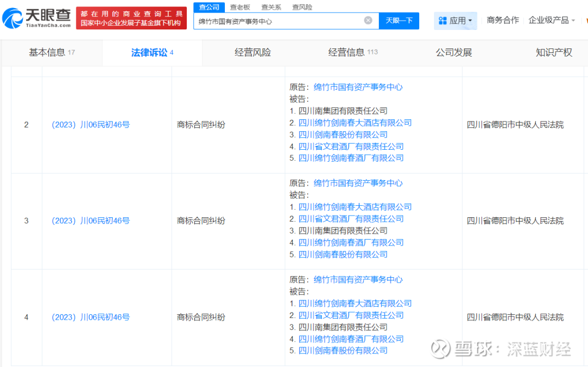Viewport: 588px width, 367px height.
Task: Open 四川省文君酒厂有限责任公司 link in row 2
Action: point(351,146)
